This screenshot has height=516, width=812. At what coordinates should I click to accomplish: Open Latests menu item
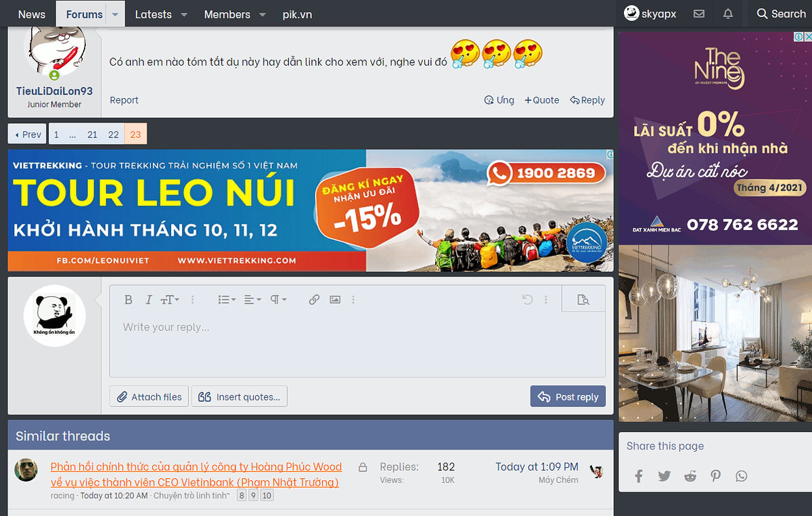(153, 14)
